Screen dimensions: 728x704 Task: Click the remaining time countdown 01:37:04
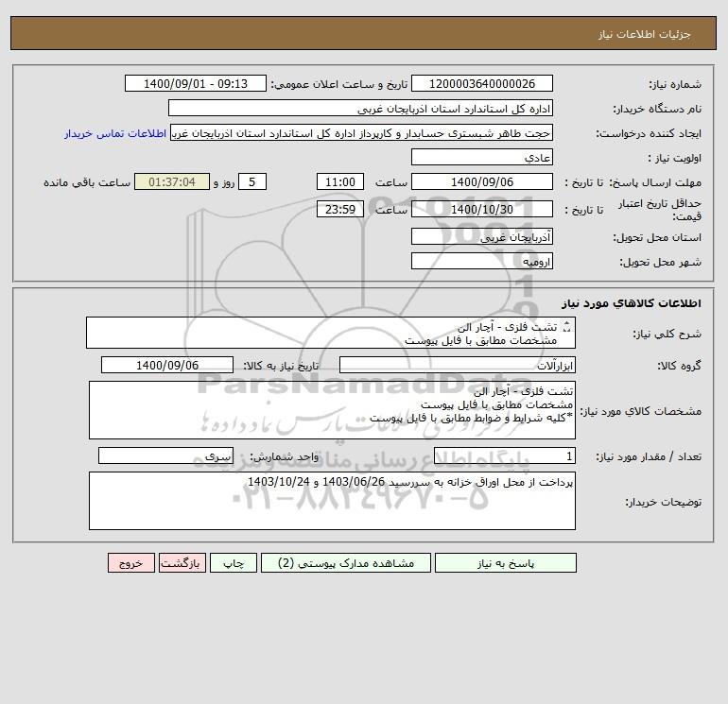[172, 182]
